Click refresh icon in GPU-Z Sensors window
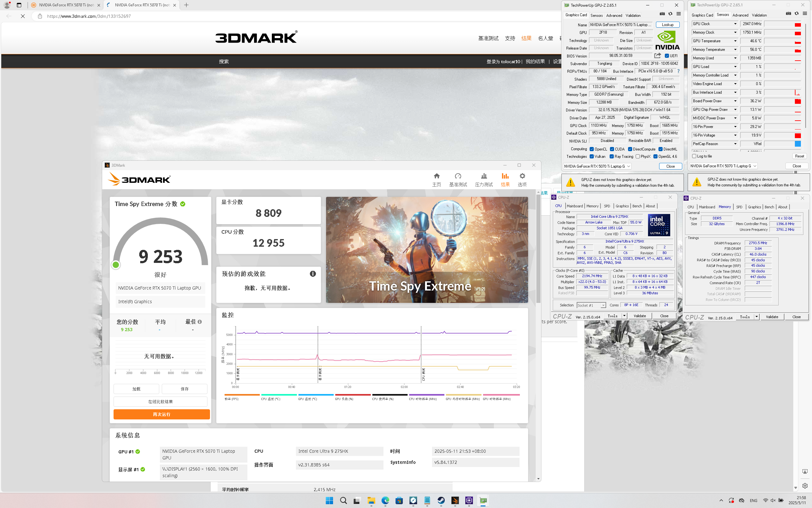Screen dimensions: 812x508 coord(796,13)
